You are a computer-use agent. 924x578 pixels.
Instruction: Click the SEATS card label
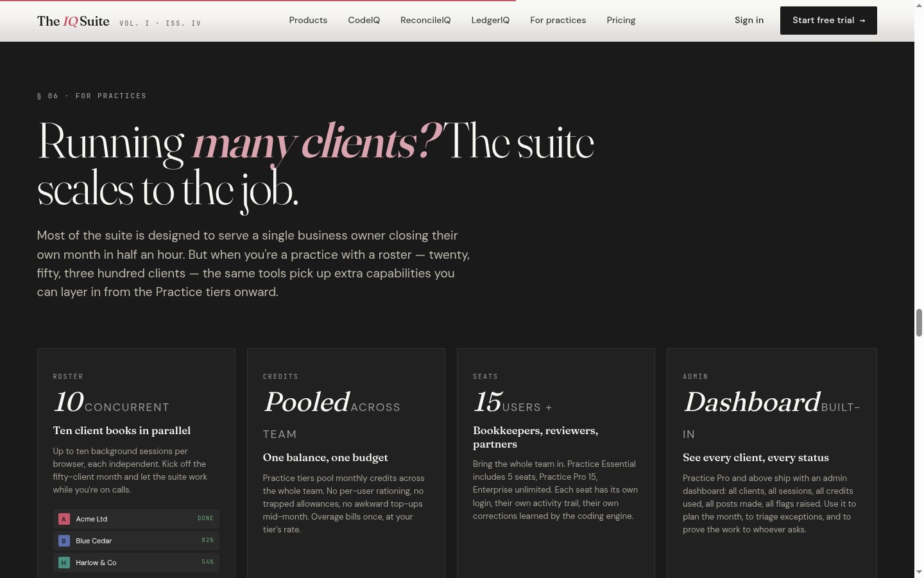click(486, 376)
